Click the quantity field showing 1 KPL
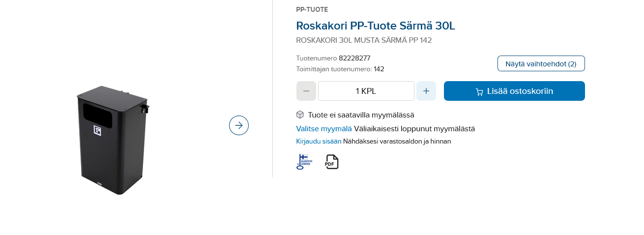Image resolution: width=644 pixels, height=235 pixels. pos(366,91)
